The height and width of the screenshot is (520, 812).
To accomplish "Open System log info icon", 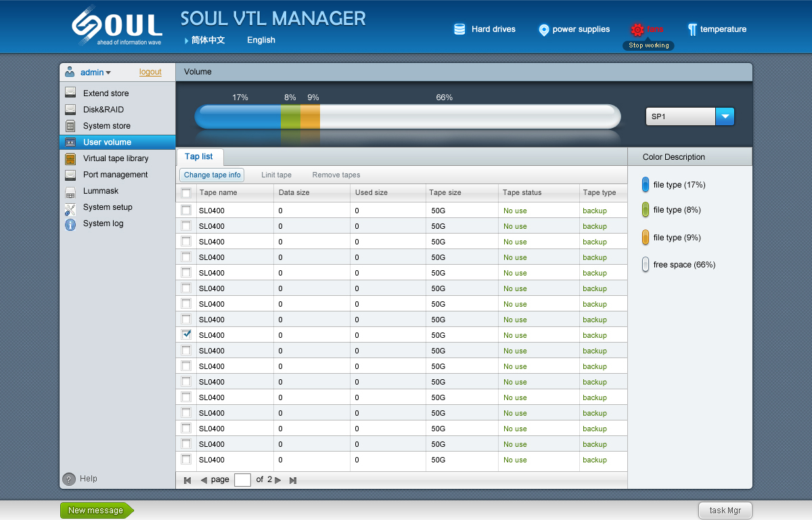I will [70, 224].
